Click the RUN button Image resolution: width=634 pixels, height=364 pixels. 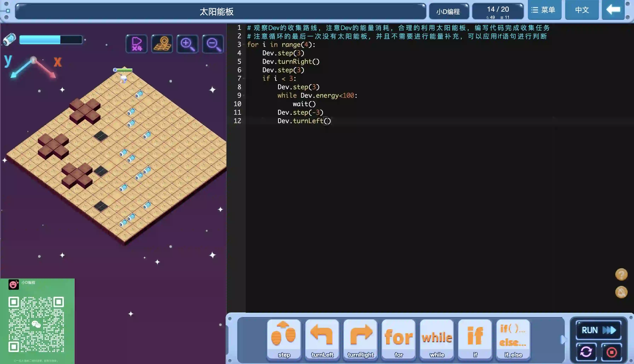click(598, 330)
